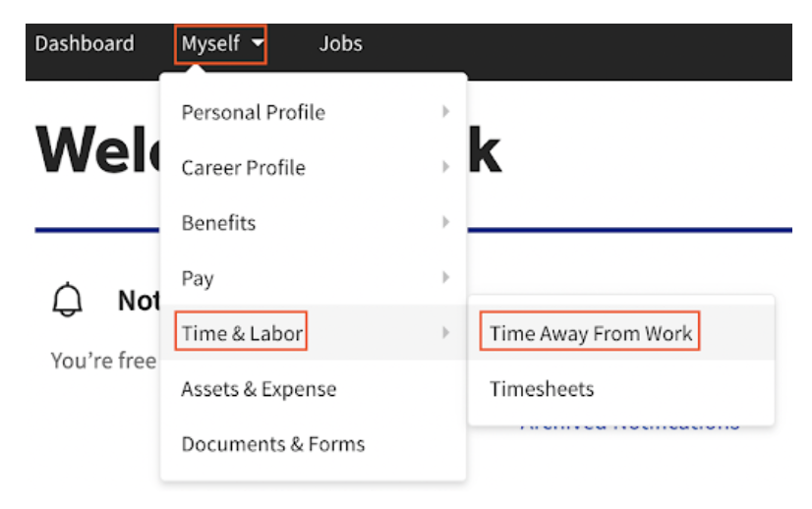Go to the Jobs section
Viewport: 812px width, 509px height.
pyautogui.click(x=340, y=44)
